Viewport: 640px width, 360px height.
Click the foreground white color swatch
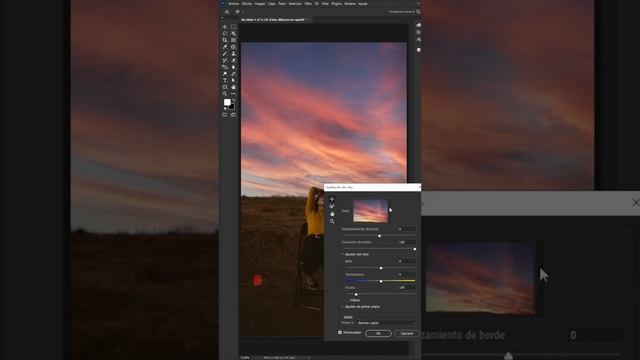click(227, 102)
